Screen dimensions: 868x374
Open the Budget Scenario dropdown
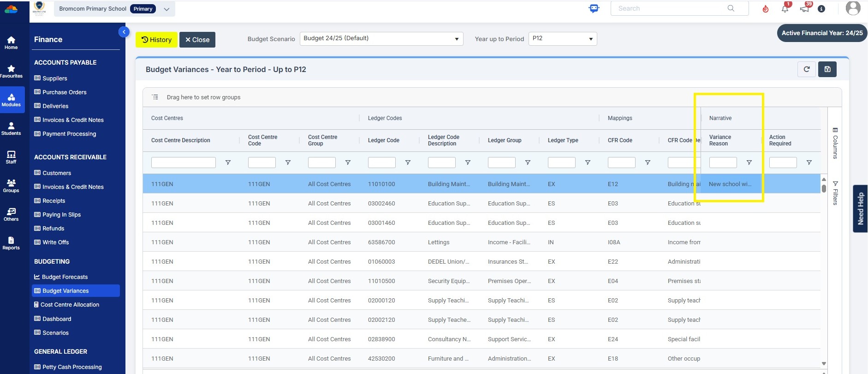pos(381,39)
